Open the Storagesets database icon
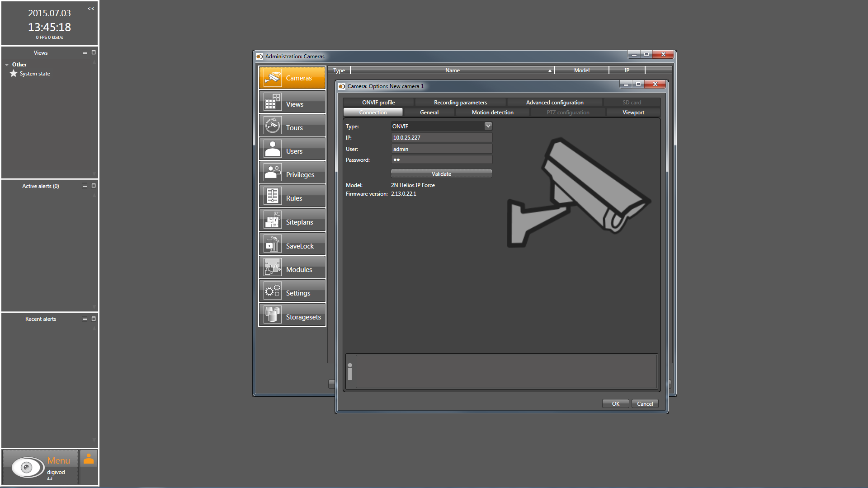The width and height of the screenshot is (868, 488). (x=273, y=315)
